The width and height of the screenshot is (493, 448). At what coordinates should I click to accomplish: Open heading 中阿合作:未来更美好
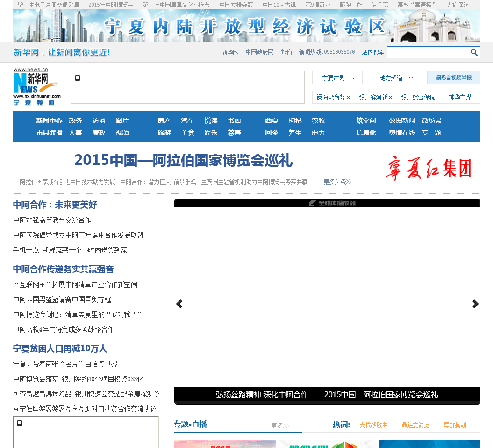point(55,205)
